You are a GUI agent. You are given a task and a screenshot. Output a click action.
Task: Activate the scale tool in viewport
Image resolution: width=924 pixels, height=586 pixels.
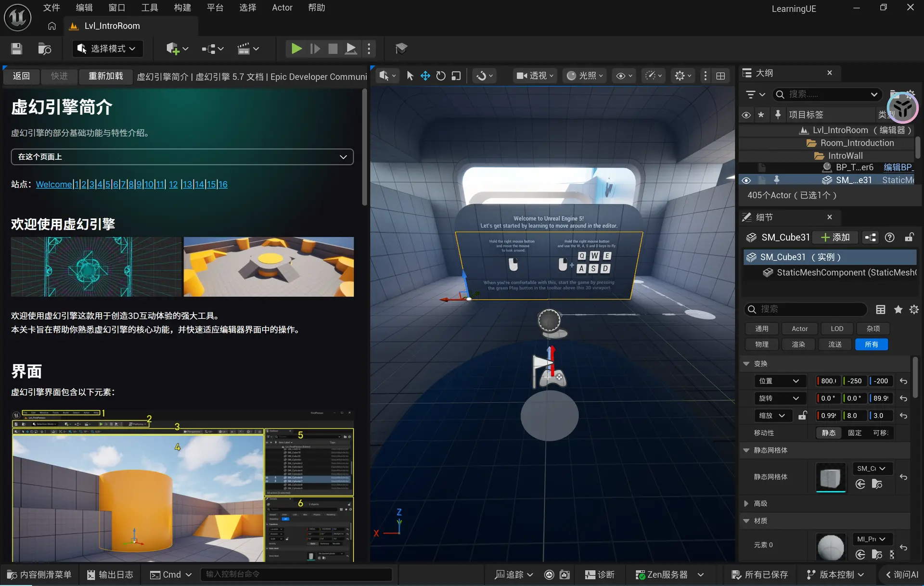coord(456,76)
